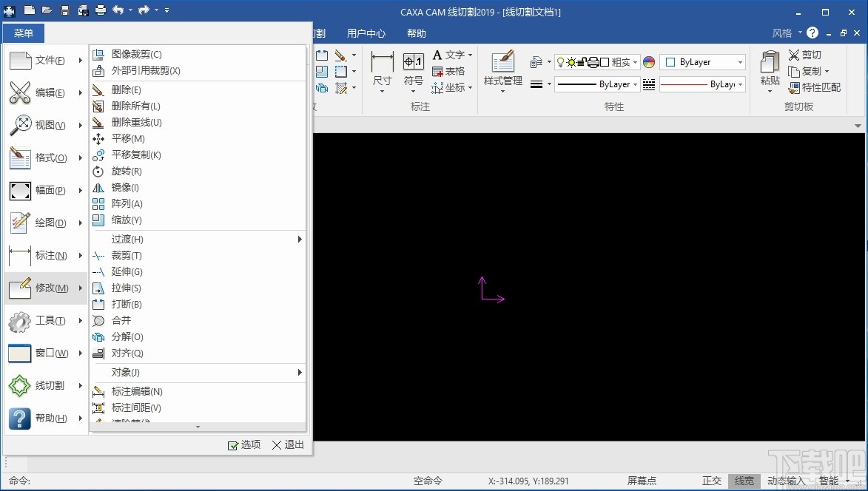This screenshot has height=491, width=868.
Task: Click the Undo arrow icon
Action: 118,10
